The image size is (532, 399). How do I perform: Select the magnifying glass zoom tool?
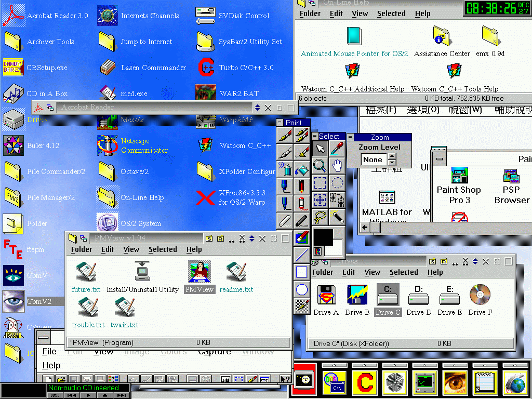click(320, 166)
